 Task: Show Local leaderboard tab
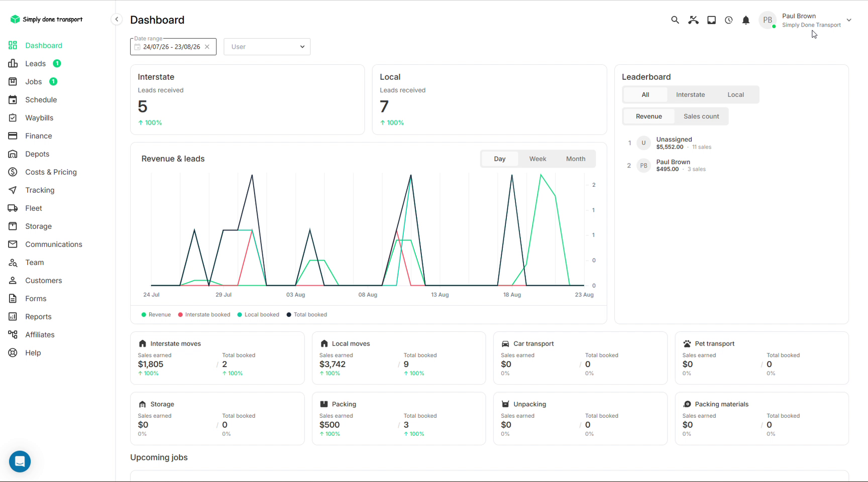tap(735, 94)
